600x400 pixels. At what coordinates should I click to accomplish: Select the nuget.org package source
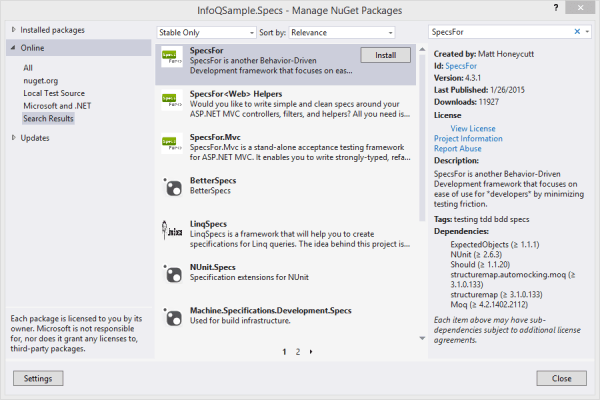click(x=41, y=80)
